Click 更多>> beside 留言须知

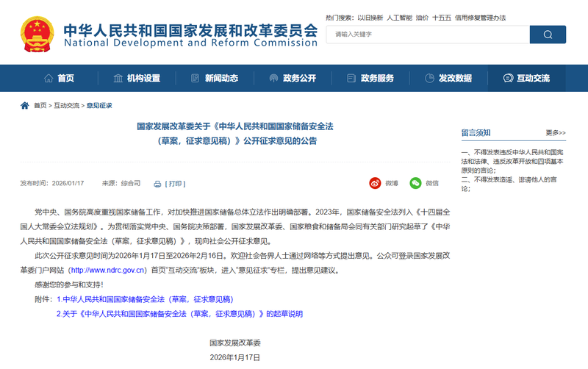[555, 133]
